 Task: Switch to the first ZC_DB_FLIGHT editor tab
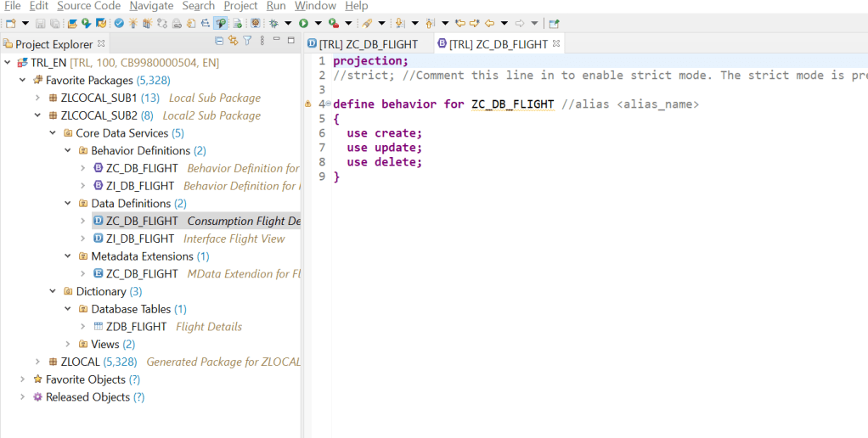[x=364, y=44]
